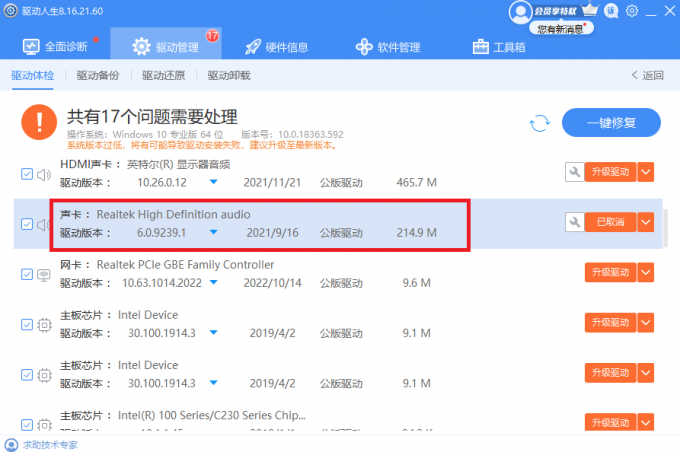This screenshot has width=680, height=452.
Task: Expand arrow next to 已取消 button
Action: [646, 222]
